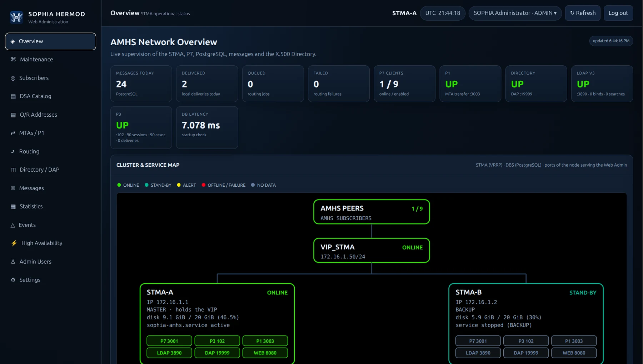Click the red OFFLINE / FAILURE legend dot

coord(204,185)
